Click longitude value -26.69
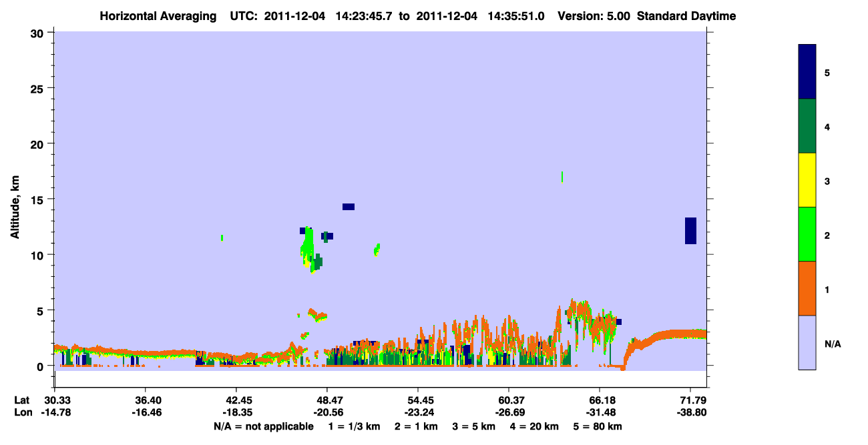This screenshot has width=868, height=445. click(509, 413)
